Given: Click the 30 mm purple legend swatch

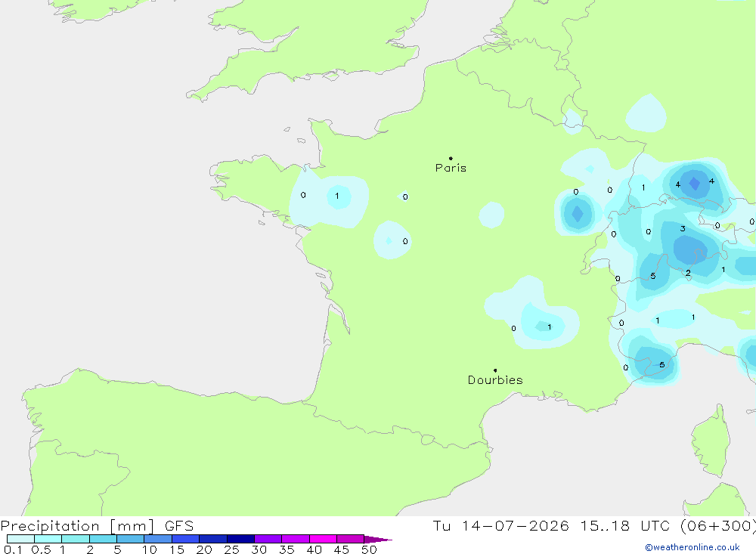Looking at the screenshot, I should point(268,539).
